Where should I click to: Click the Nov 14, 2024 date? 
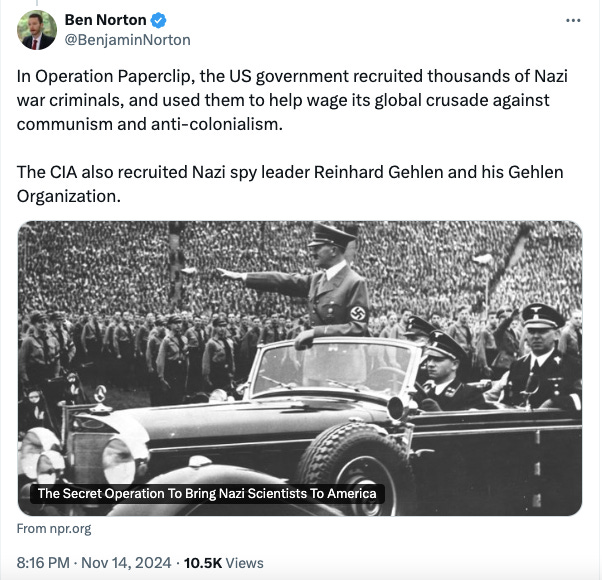coord(126,563)
